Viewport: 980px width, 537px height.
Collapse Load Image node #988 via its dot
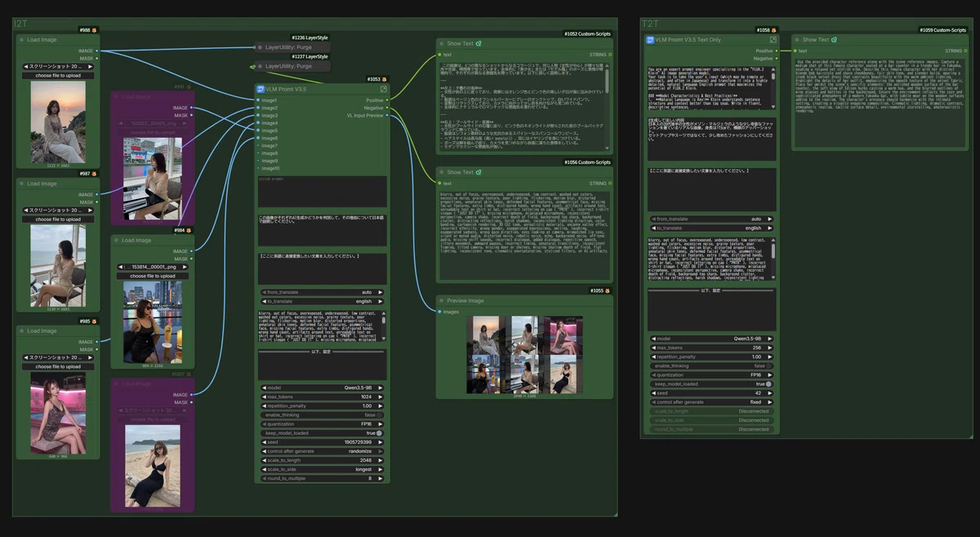pos(22,39)
